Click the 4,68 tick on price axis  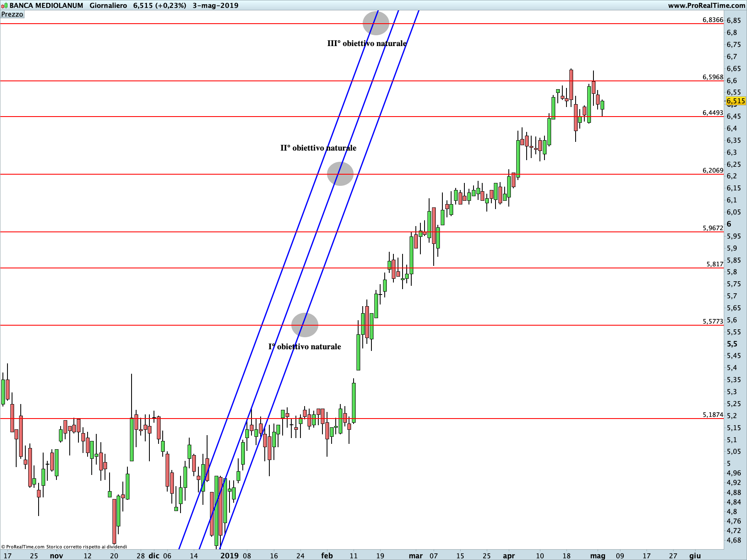click(x=734, y=540)
